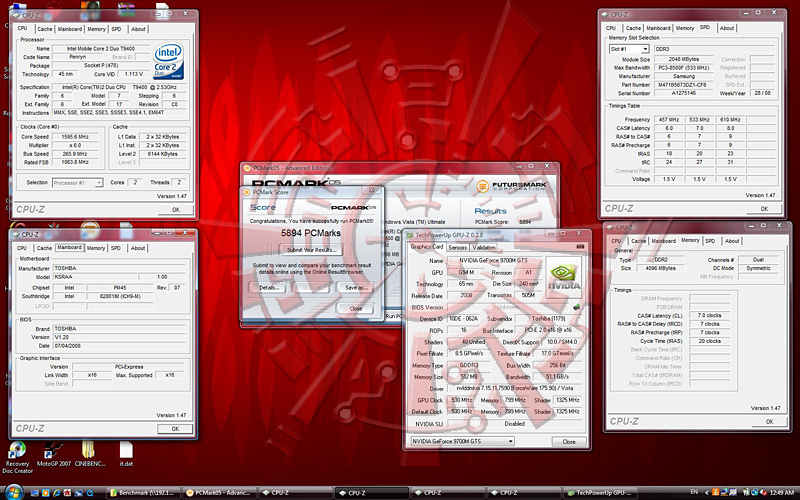Click Save as in the PCMark Score dialog

point(356,288)
